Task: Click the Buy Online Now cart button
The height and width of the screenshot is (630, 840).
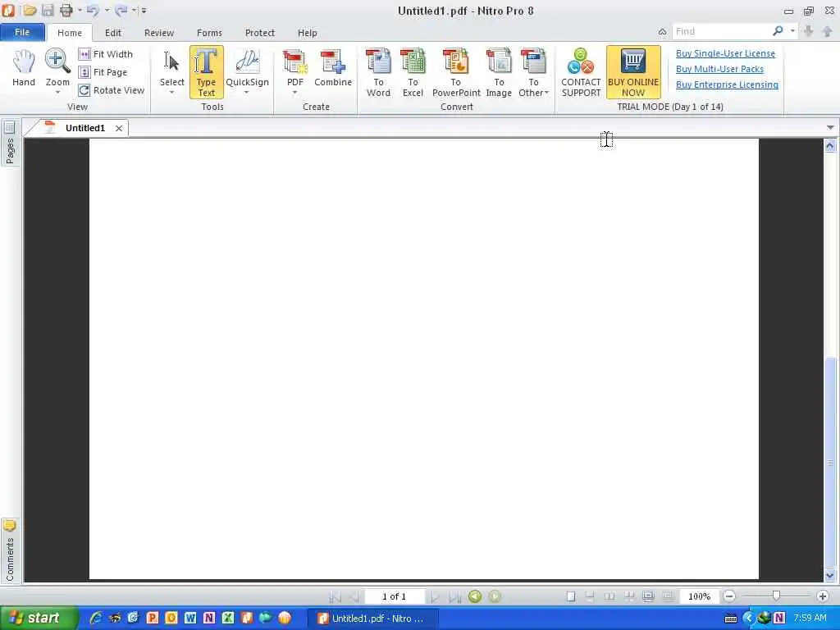Action: click(x=633, y=72)
